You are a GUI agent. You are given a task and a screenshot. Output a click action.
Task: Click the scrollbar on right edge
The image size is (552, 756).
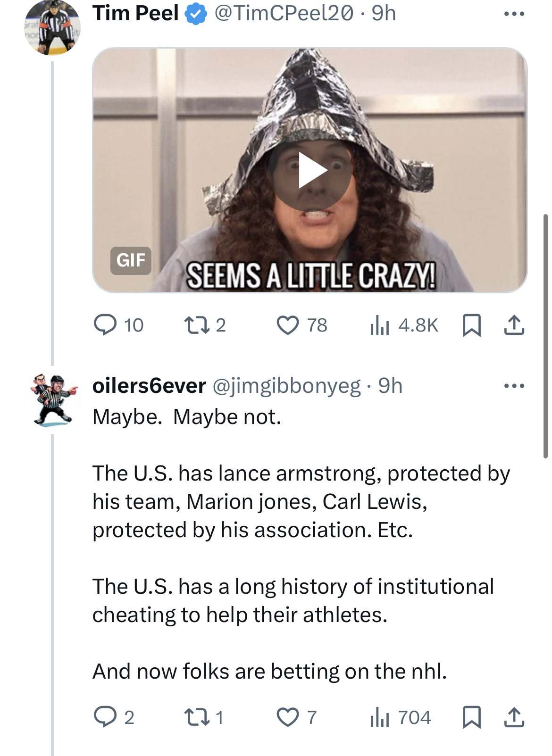[545, 336]
